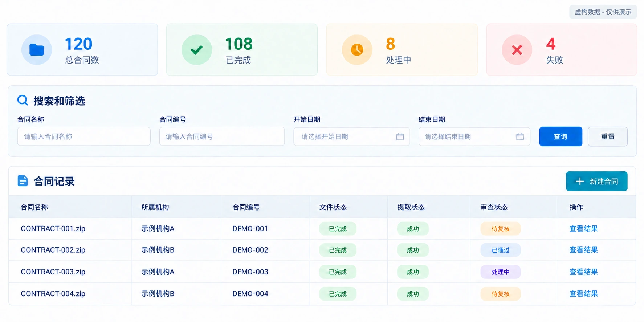Screen dimensions: 644x322
Task: Select the CONTRACT-002.zip file name
Action: [x=53, y=250]
